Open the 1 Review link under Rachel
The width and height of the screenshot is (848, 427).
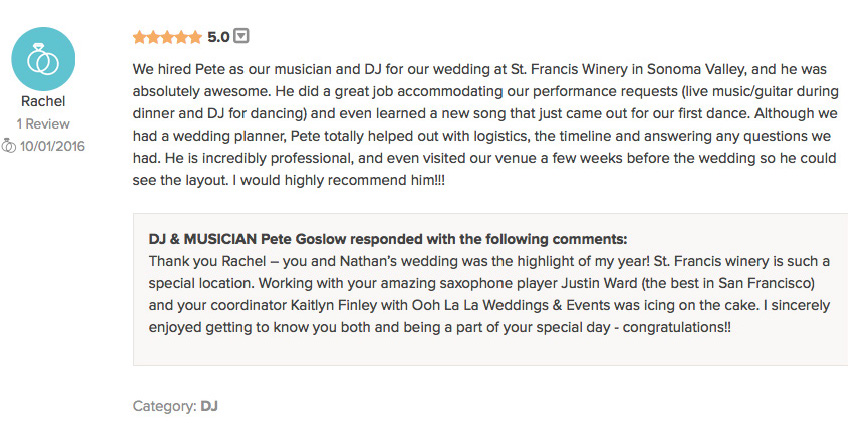43,124
